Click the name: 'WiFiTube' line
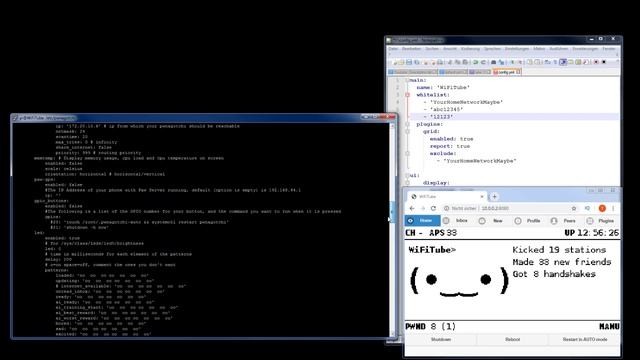The height and width of the screenshot is (360, 640). pyautogui.click(x=443, y=87)
